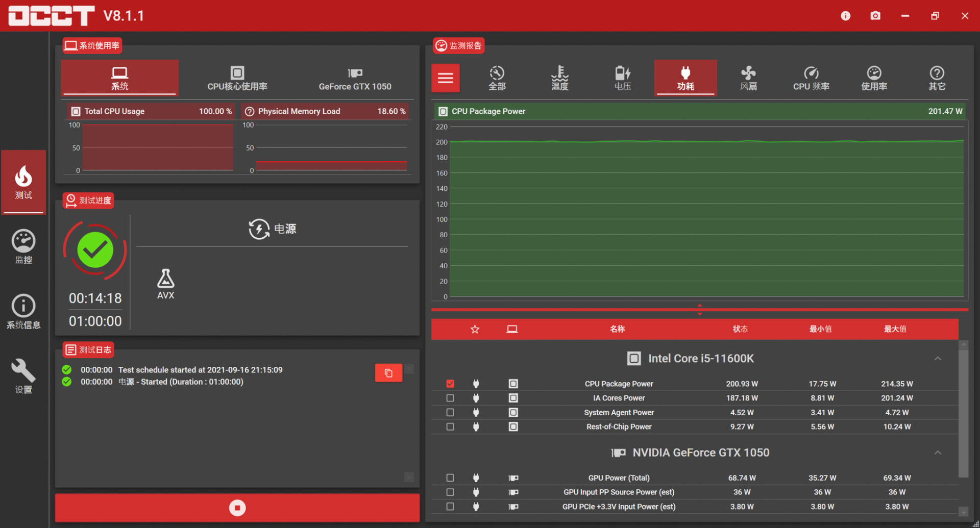Click the Intel Core i5-11600K chip icon

coord(633,359)
